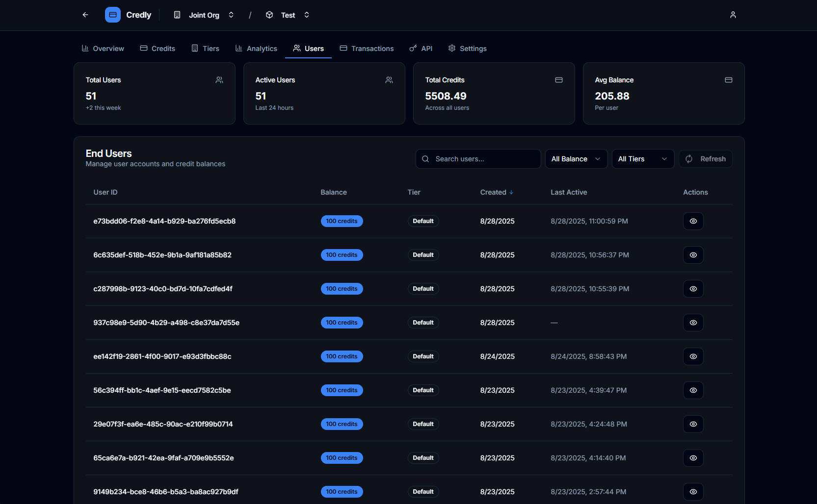Focus the Search users input field
This screenshot has height=504, width=817.
pyautogui.click(x=485, y=159)
